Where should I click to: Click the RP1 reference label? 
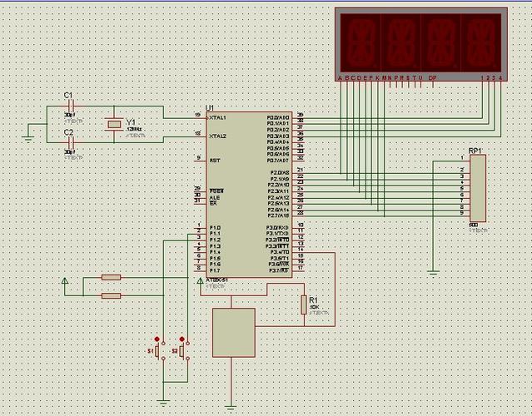tap(475, 151)
